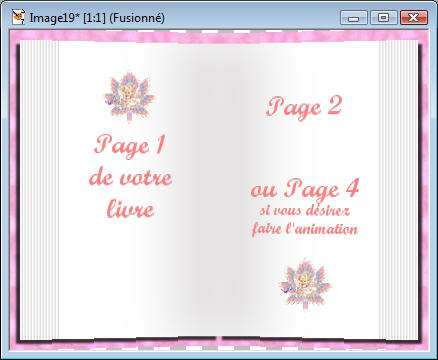This screenshot has height=360, width=438.
Task: Click the "faire l'animation" text line
Action: (304, 229)
